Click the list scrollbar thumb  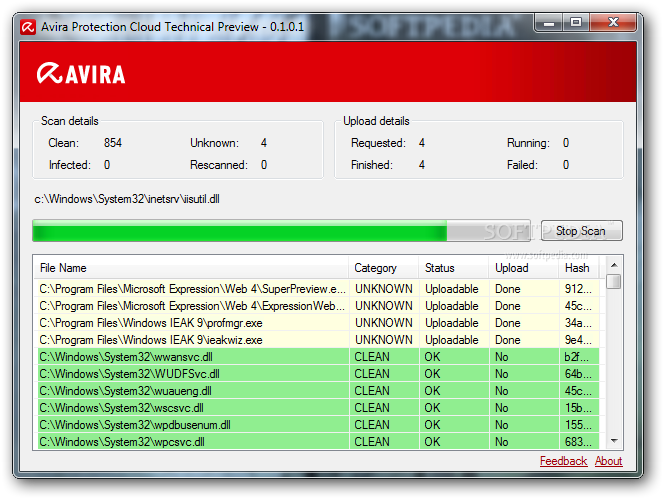pos(614,282)
